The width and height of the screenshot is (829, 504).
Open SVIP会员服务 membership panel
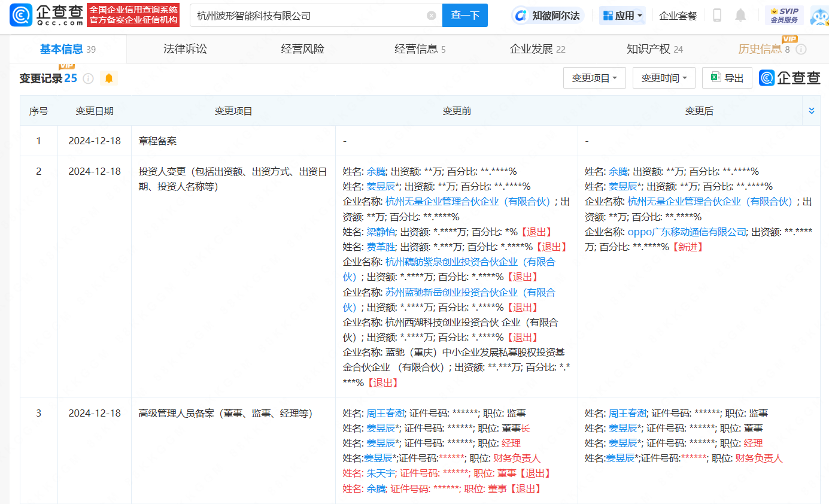coord(786,14)
